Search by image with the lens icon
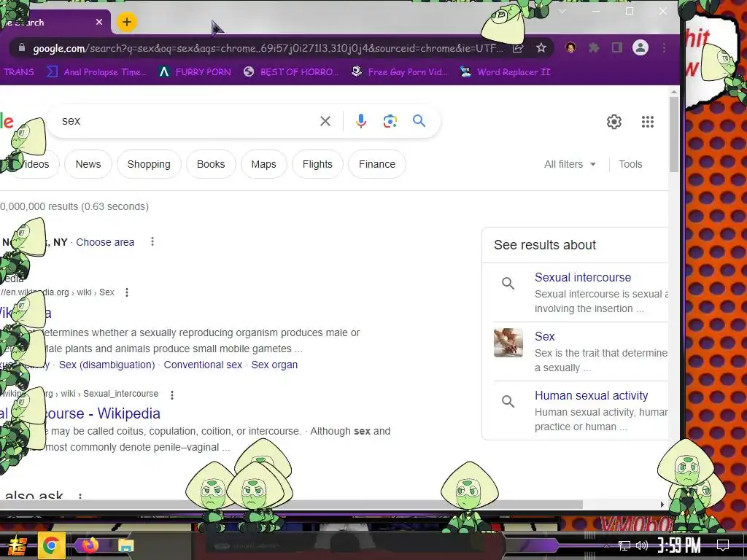The height and width of the screenshot is (560, 747). click(390, 121)
